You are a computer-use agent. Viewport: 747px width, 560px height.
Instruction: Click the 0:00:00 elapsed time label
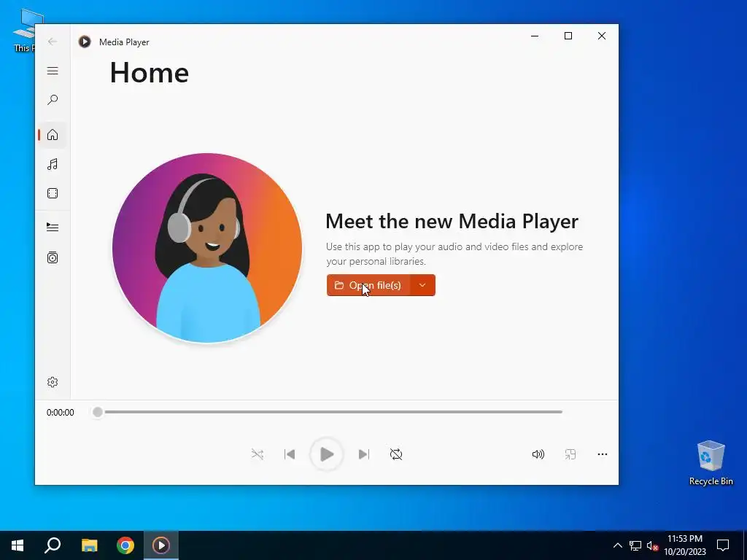click(x=60, y=413)
